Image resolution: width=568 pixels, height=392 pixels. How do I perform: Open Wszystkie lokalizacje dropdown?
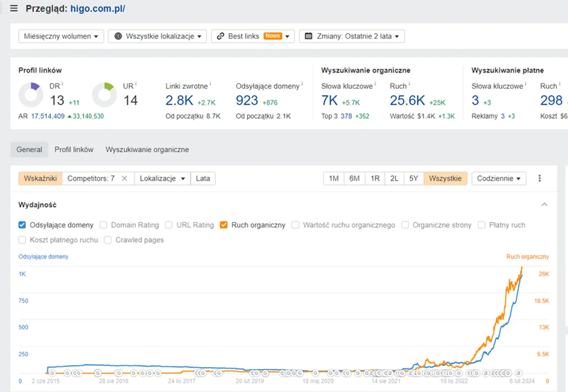point(157,36)
